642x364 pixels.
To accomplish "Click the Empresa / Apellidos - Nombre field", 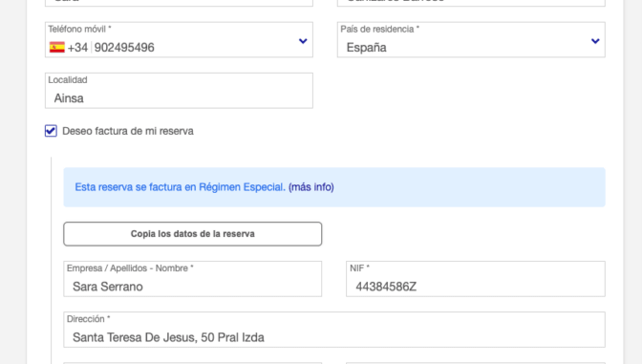I will [x=192, y=279].
